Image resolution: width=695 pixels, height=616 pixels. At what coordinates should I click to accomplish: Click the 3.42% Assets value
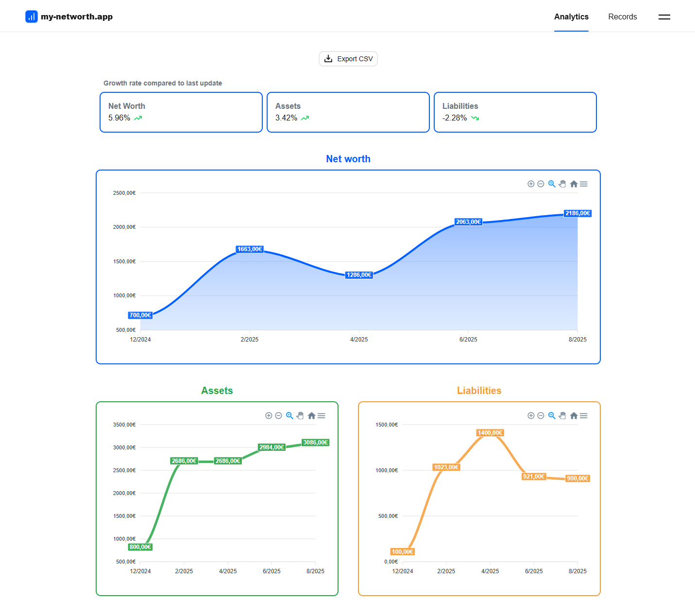point(287,118)
